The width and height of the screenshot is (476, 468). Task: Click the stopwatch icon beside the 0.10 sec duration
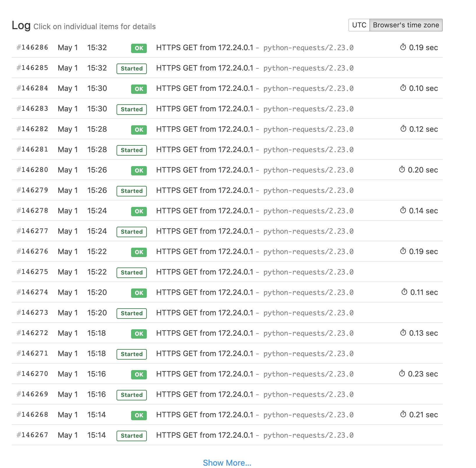[x=403, y=88]
